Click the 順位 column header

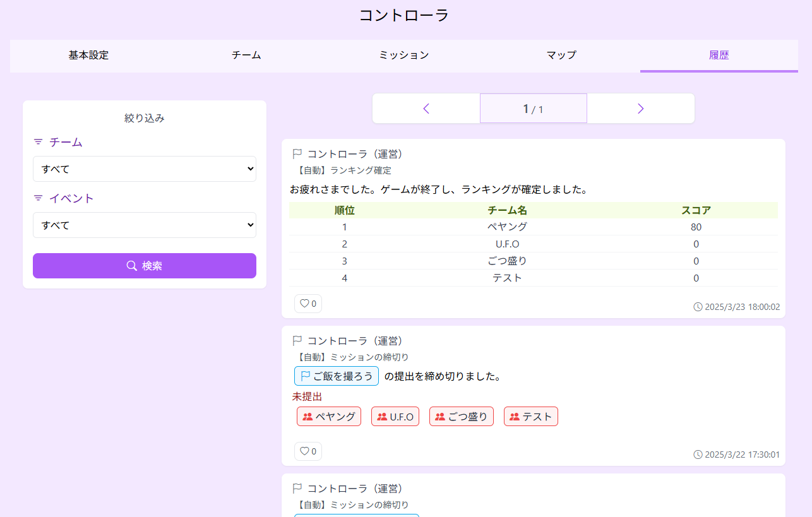click(x=345, y=210)
